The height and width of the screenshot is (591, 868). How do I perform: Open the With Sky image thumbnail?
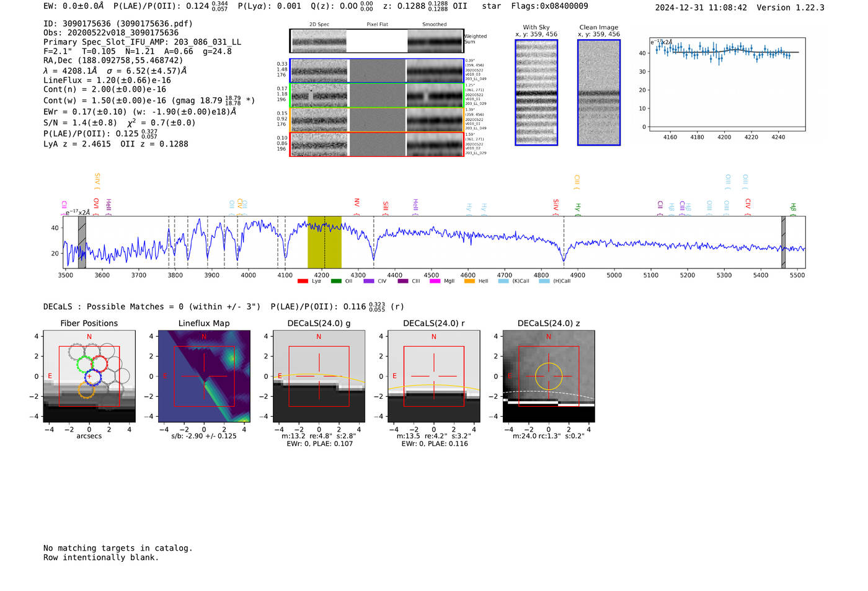click(536, 92)
